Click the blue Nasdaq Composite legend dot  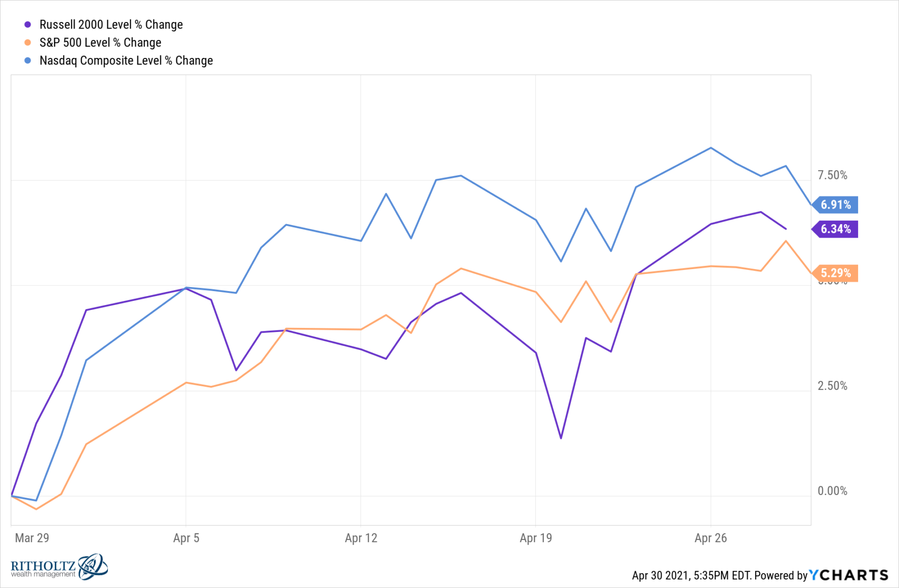tap(28, 60)
